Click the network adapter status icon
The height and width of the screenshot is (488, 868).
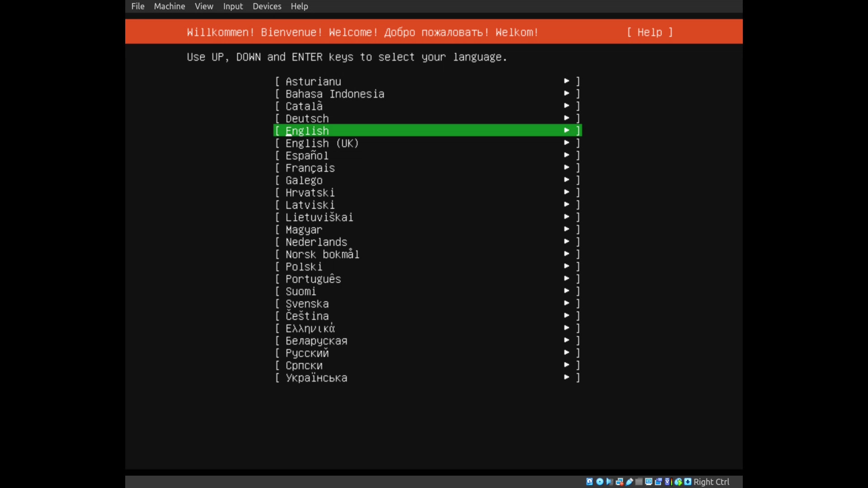(x=619, y=482)
